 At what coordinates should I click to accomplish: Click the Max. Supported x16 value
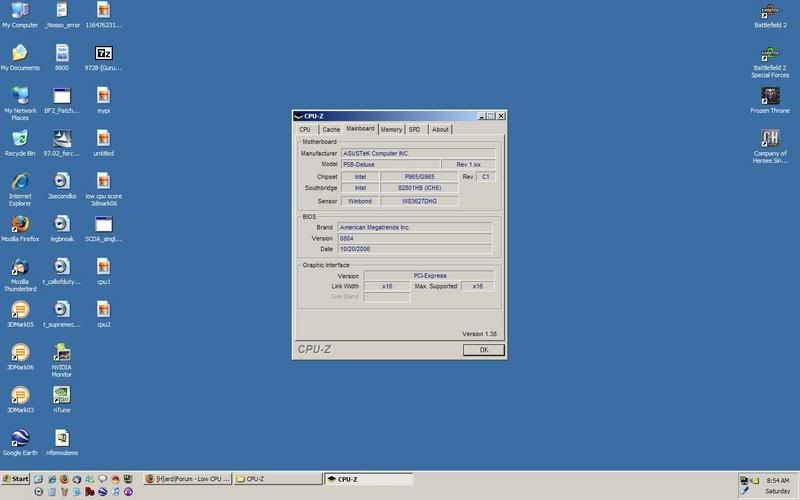(478, 286)
